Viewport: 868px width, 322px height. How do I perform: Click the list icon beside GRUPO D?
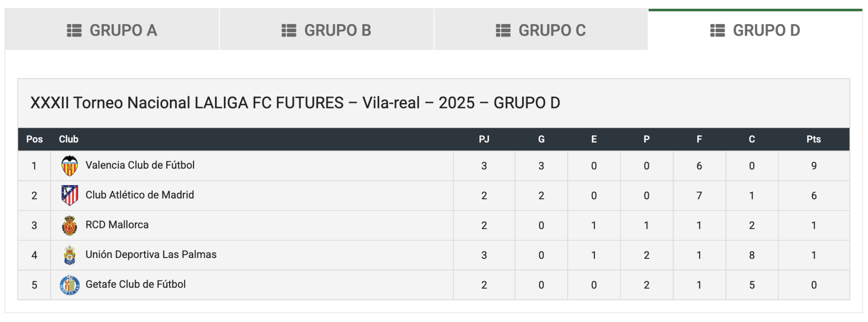[x=718, y=31]
